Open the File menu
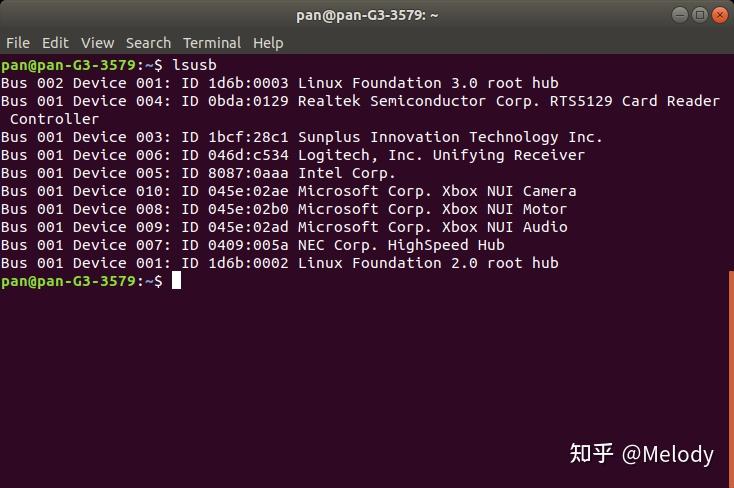The image size is (734, 488). [x=18, y=43]
